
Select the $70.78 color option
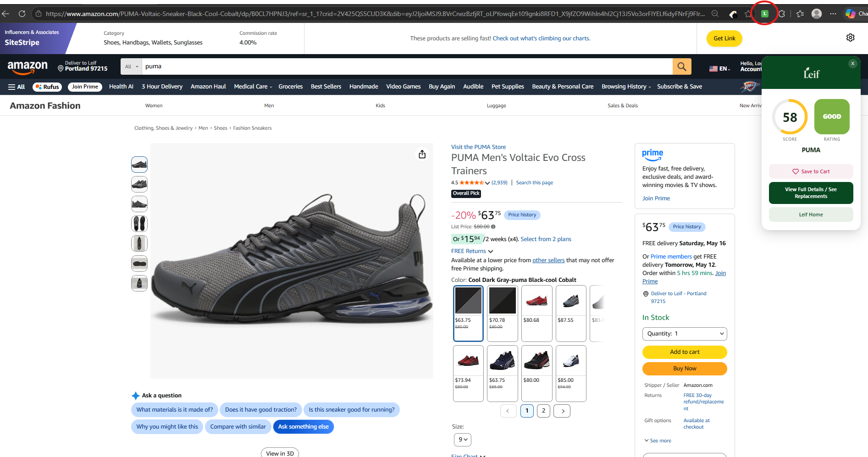(x=503, y=314)
